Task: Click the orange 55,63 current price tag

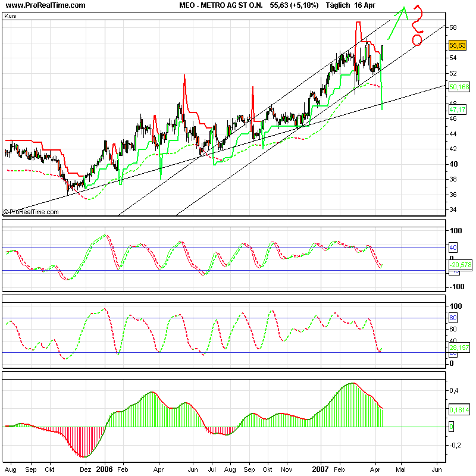Action: [x=457, y=45]
